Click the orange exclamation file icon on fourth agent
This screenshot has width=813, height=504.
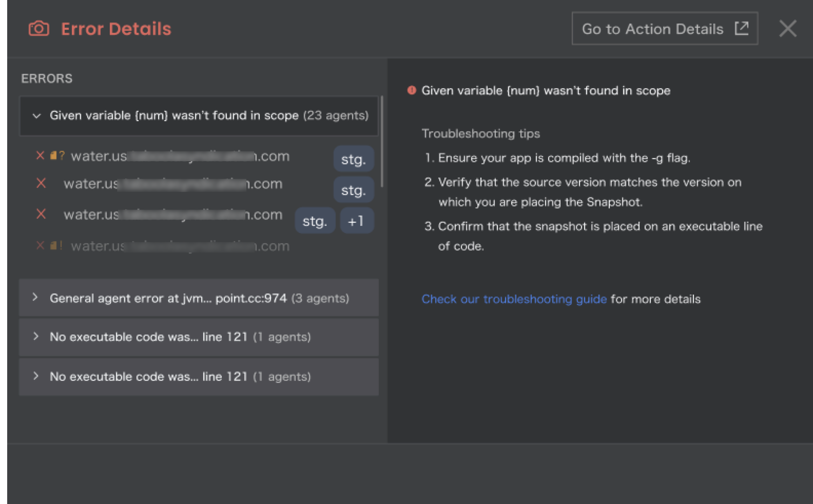[56, 245]
